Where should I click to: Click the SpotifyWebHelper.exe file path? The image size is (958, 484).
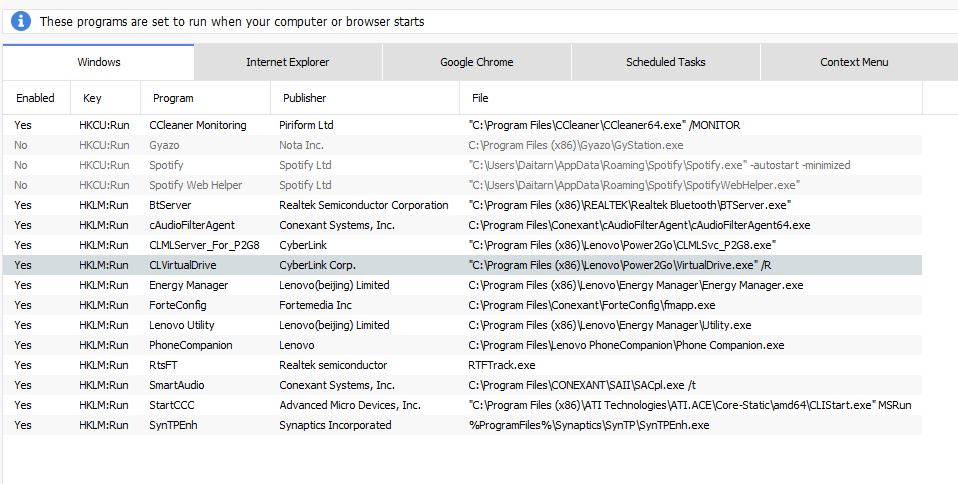coord(634,185)
